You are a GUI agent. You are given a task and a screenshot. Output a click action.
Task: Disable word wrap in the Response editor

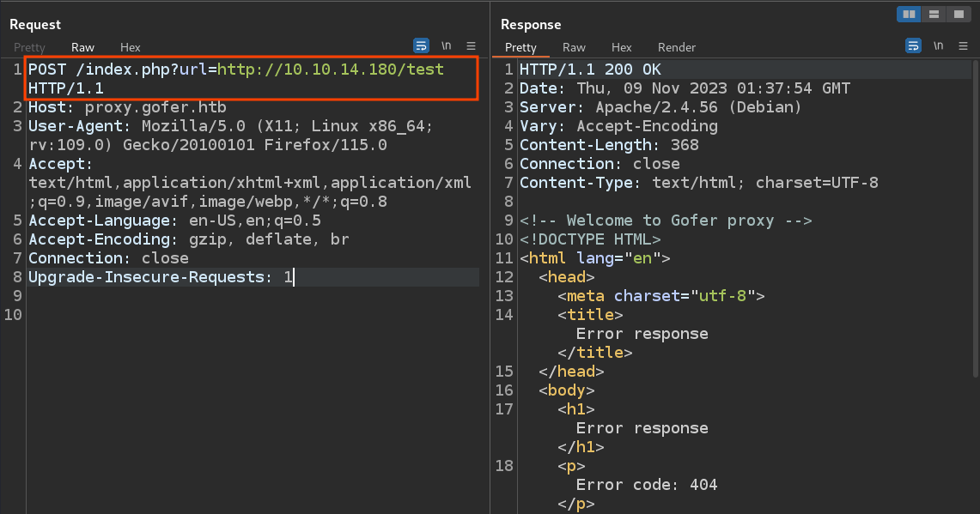coord(913,45)
